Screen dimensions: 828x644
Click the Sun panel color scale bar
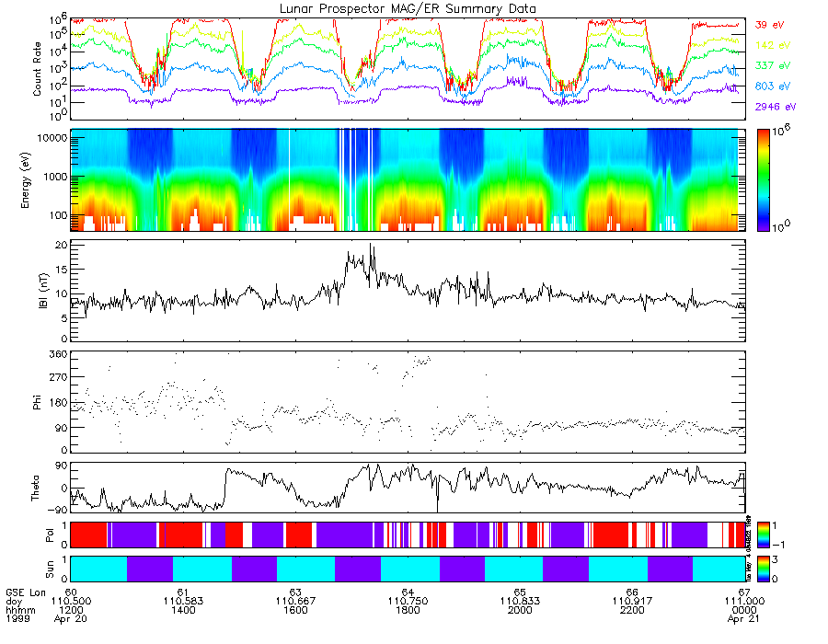click(763, 569)
